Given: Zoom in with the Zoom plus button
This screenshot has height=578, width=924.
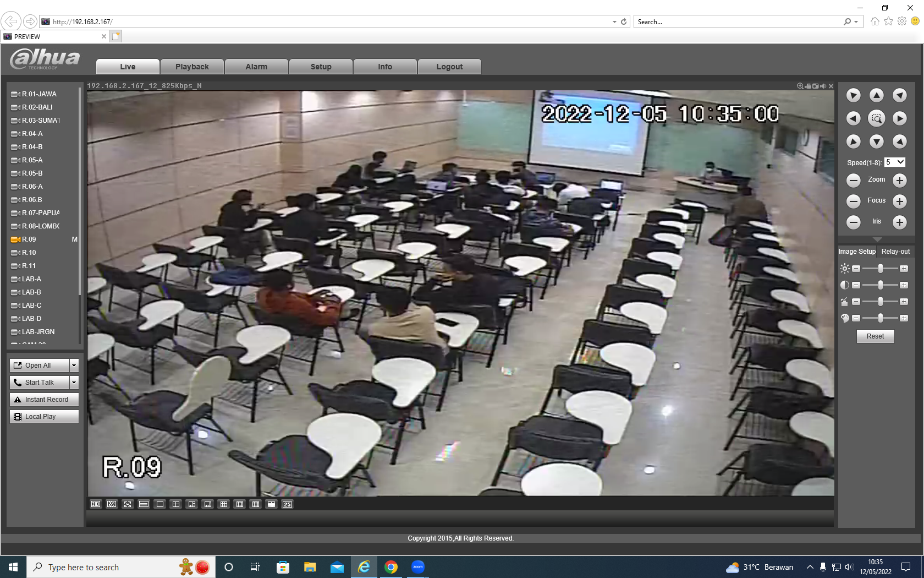Looking at the screenshot, I should tap(900, 180).
